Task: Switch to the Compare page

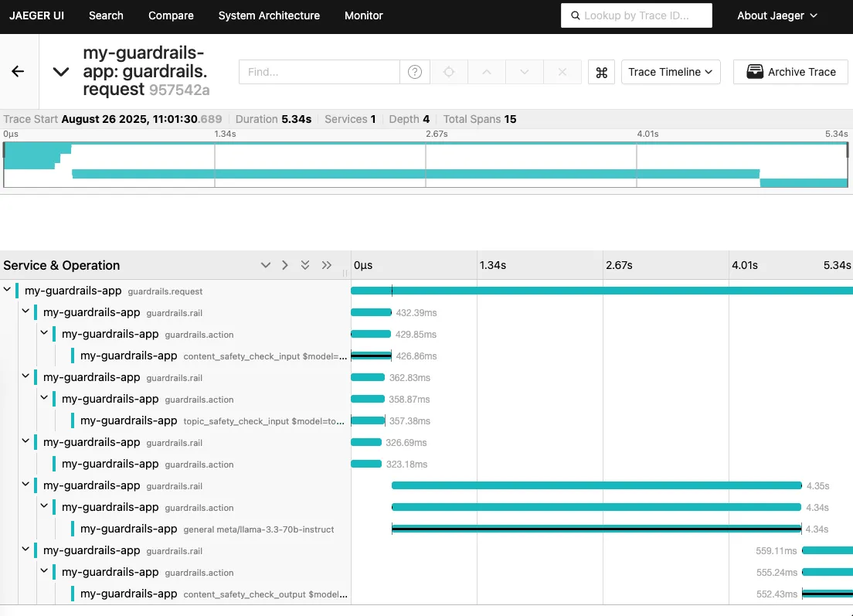Action: (171, 15)
